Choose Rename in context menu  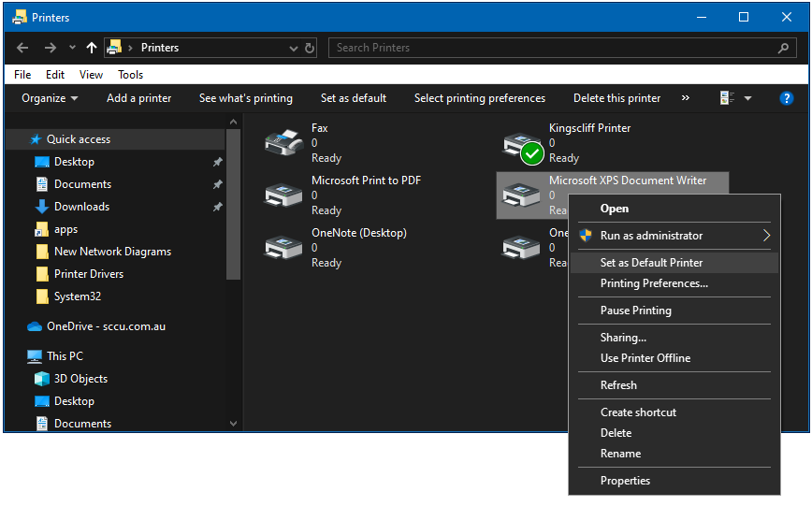pos(674,454)
